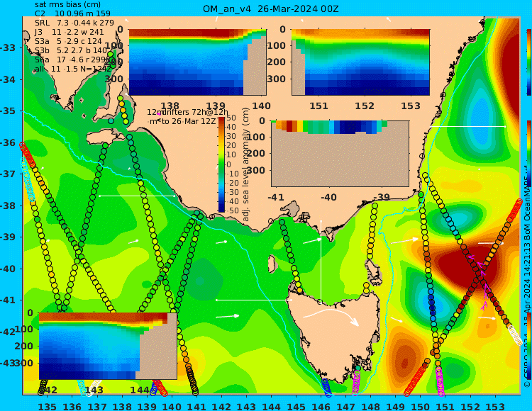532x411 pixels.
Task: Select the J3 satellite statistics row
Action: pos(70,32)
